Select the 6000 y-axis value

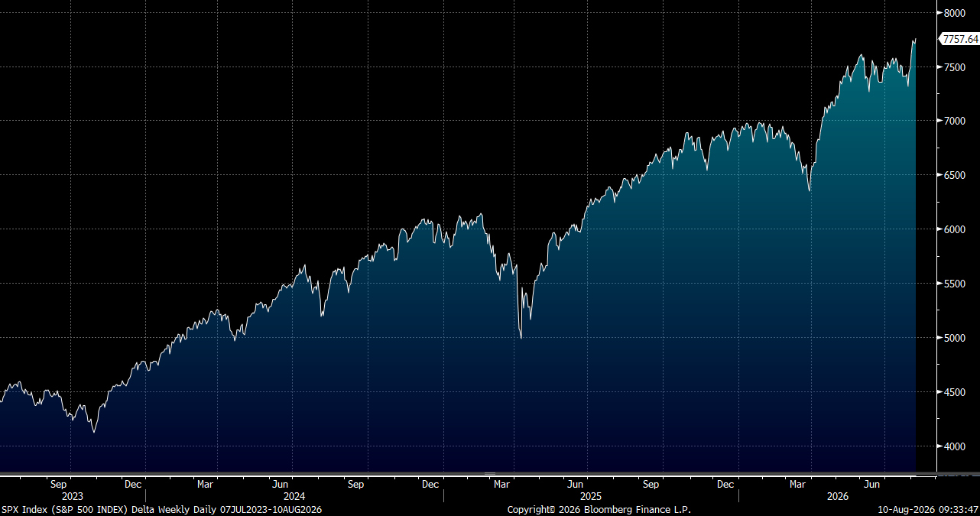click(954, 230)
